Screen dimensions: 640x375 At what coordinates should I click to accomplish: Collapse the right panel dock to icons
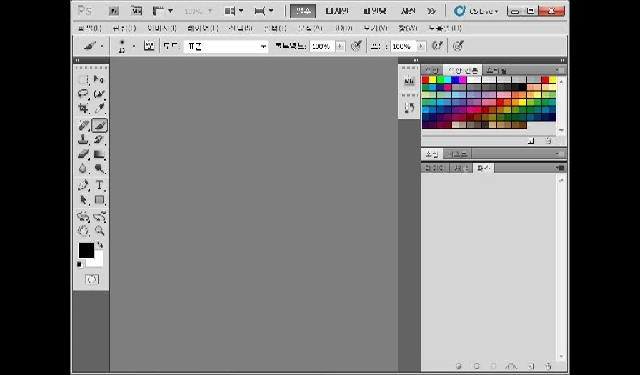click(x=562, y=60)
